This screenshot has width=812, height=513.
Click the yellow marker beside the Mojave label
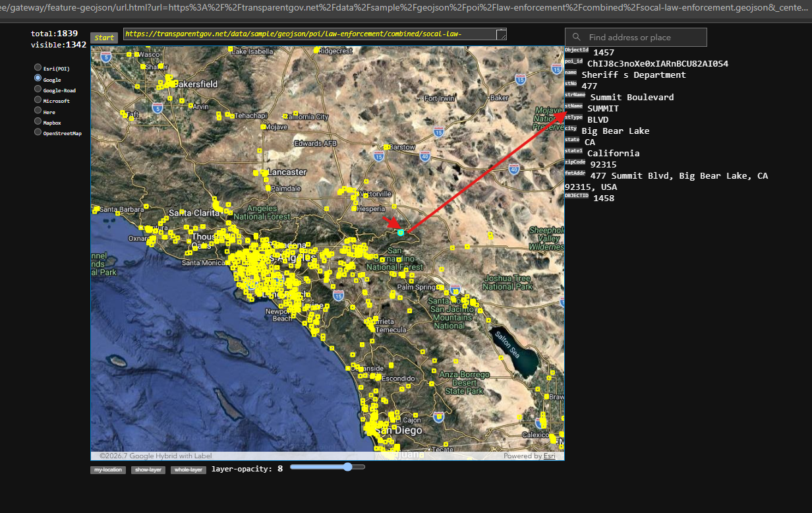click(x=262, y=127)
